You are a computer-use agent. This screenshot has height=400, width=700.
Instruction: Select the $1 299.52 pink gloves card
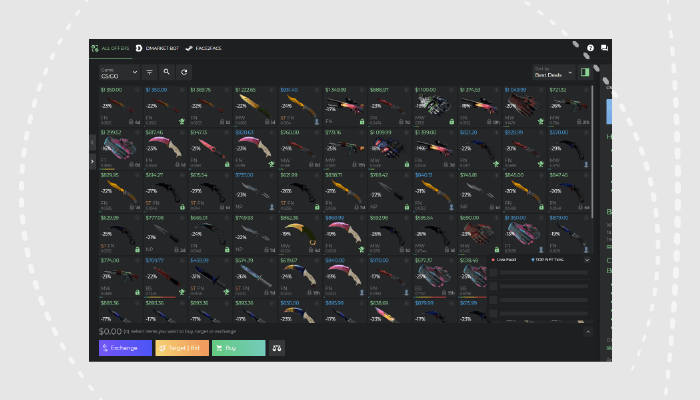[x=120, y=149]
